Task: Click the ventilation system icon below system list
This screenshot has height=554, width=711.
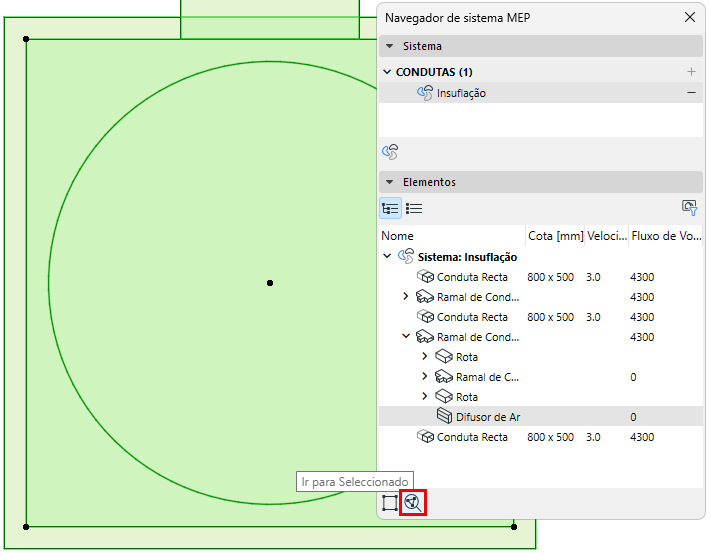Action: tap(390, 152)
